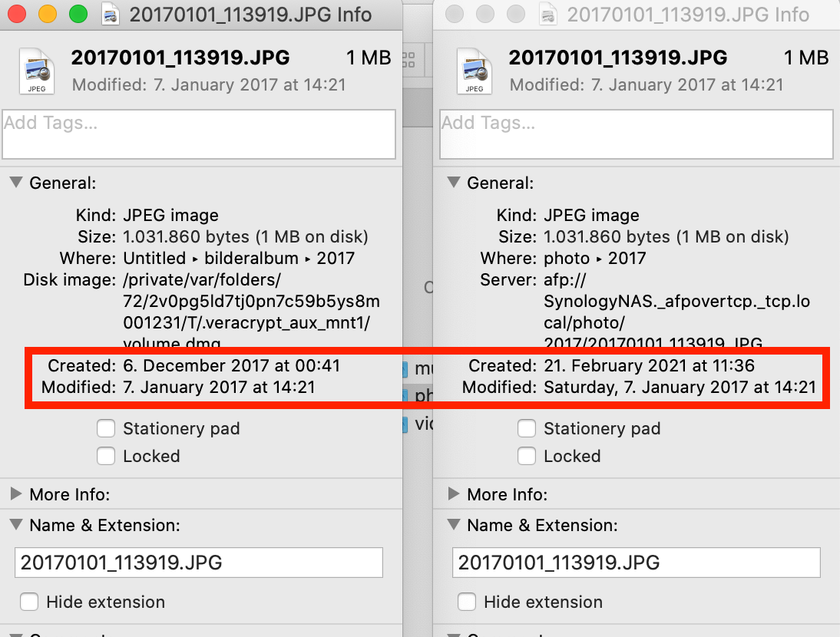The image size is (840, 637).
Task: Click the green zoom button of the active Info window
Action: click(x=78, y=15)
